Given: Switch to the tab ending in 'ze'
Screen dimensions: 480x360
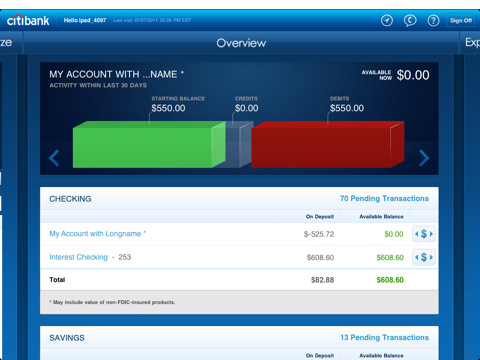Looking at the screenshot, I should tap(6, 42).
